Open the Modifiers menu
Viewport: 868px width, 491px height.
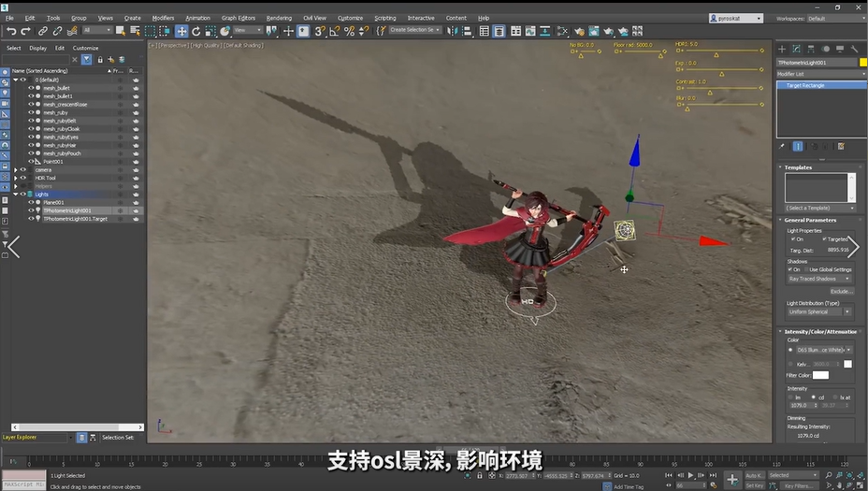[163, 18]
